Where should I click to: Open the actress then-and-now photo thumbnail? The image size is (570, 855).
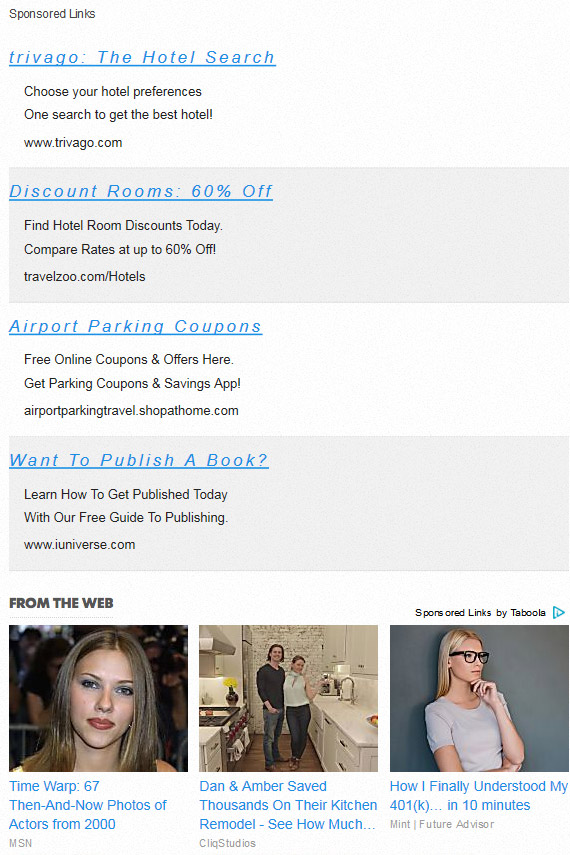click(x=98, y=698)
